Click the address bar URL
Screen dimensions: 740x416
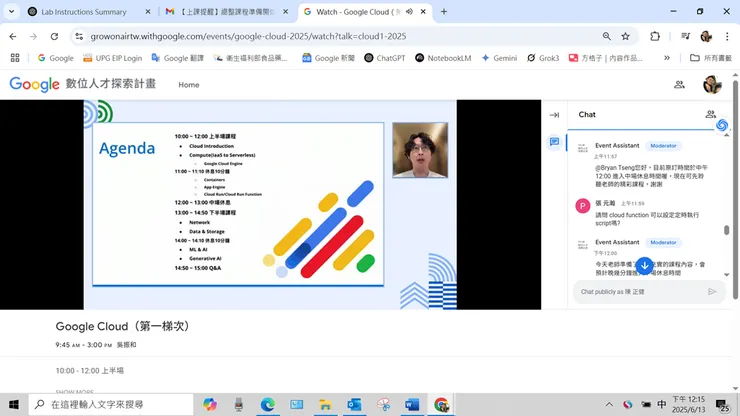pos(248,36)
